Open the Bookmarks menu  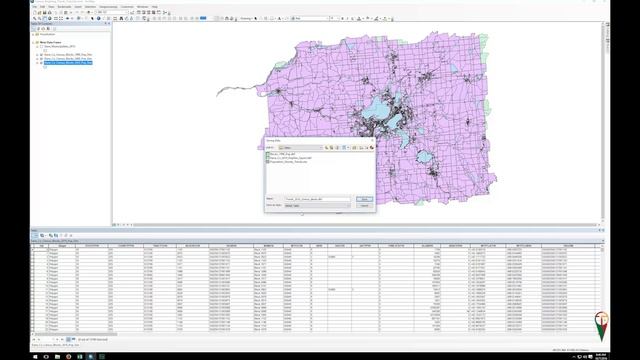click(64, 7)
